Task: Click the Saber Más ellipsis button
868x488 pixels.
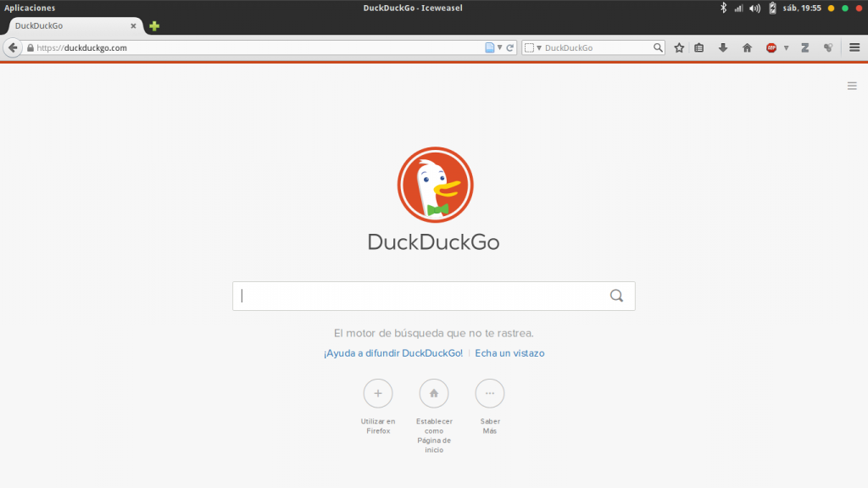Action: coord(489,393)
